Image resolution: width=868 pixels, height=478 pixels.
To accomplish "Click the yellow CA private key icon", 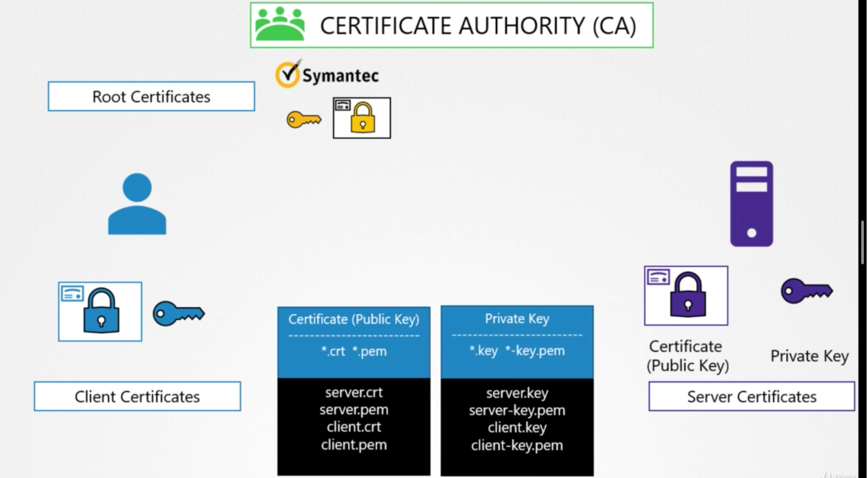I will pos(304,120).
